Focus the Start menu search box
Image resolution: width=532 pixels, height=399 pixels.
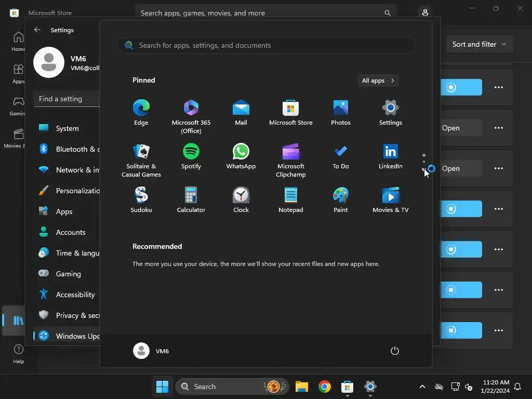(x=266, y=45)
